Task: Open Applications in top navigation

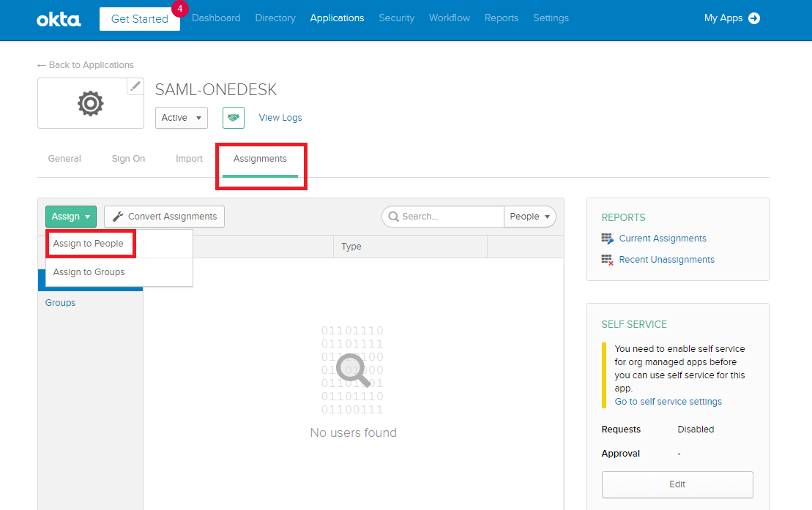Action: [337, 18]
